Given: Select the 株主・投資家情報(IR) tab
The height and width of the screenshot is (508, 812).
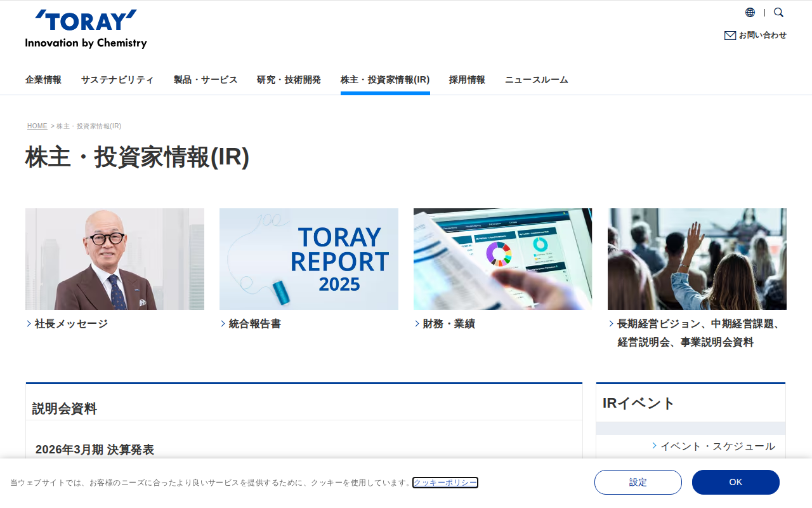Looking at the screenshot, I should [385, 80].
